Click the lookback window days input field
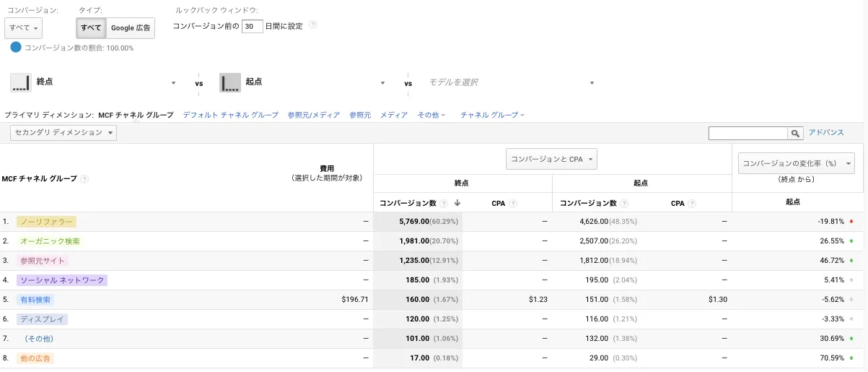 point(252,26)
